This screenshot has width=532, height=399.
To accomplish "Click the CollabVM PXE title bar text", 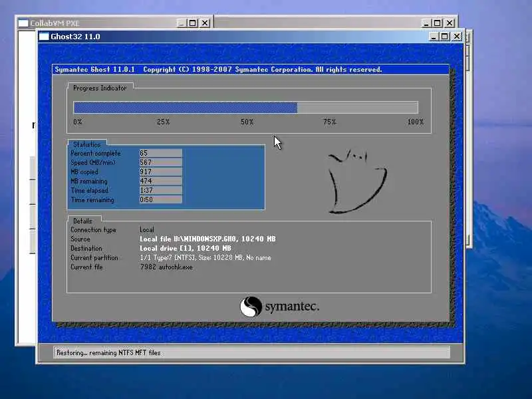I will click(x=55, y=23).
